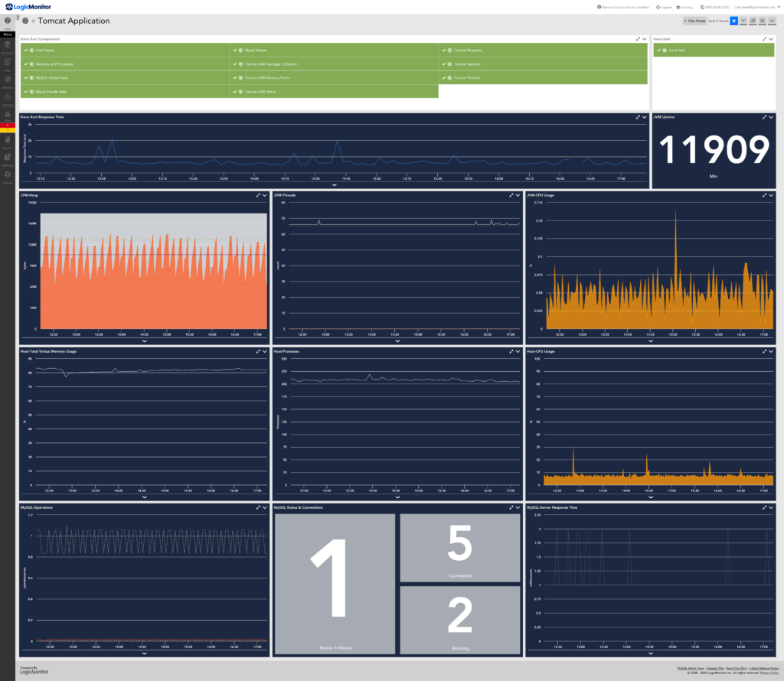Maximize the Host-Total Virtual Memory Usage graph
The image size is (784, 681).
[x=259, y=351]
